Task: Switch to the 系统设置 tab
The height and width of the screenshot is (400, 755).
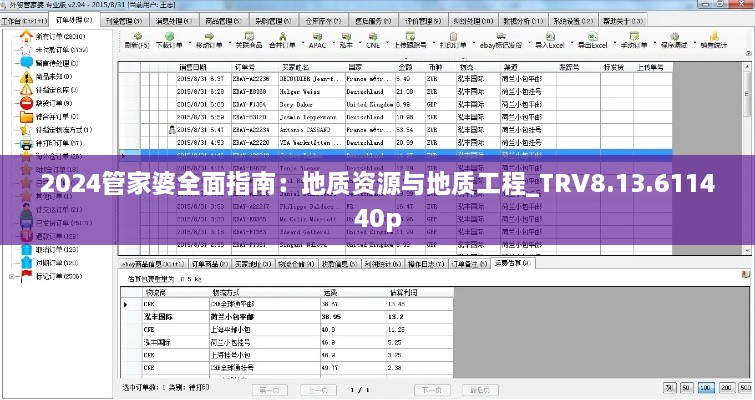Action: tap(573, 21)
